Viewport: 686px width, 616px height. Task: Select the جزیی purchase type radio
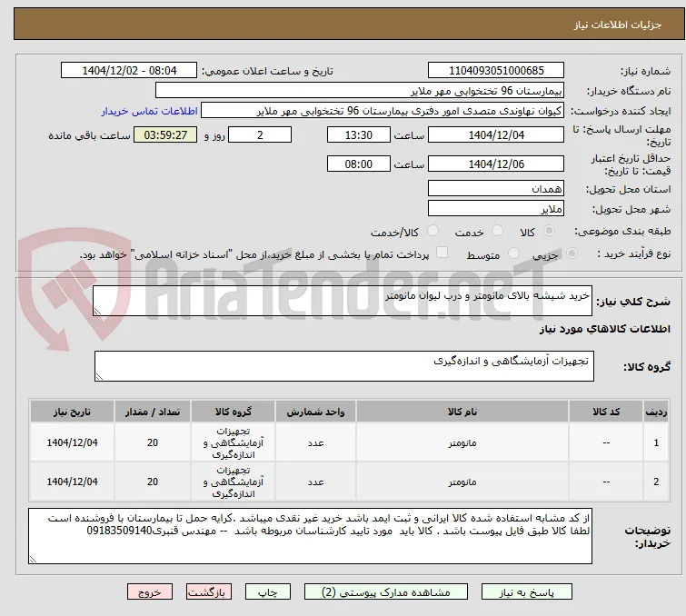tap(572, 253)
